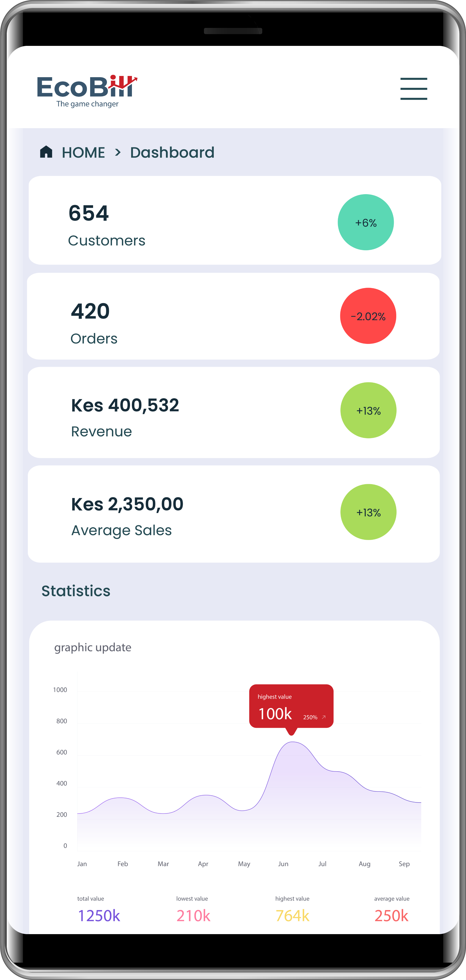Click the breadcrumb chevron arrow
This screenshot has height=980, width=466.
click(118, 153)
